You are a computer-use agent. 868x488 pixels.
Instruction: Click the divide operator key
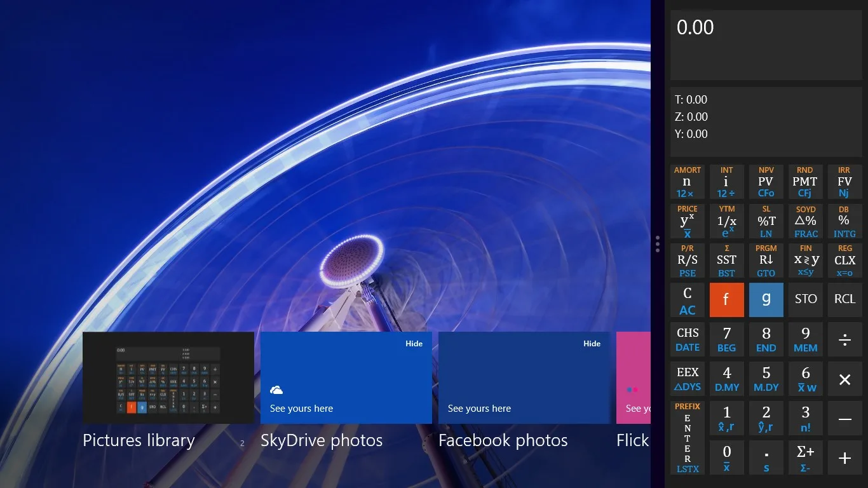pyautogui.click(x=844, y=339)
